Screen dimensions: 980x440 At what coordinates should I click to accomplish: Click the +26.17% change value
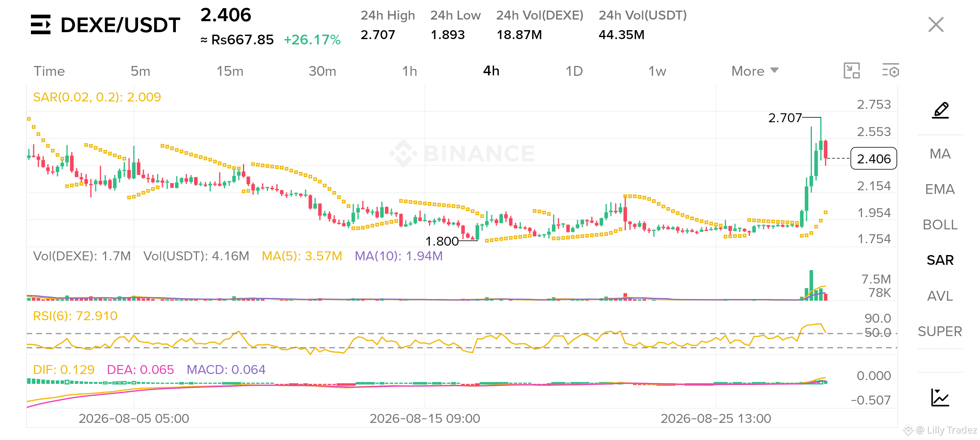click(x=312, y=40)
